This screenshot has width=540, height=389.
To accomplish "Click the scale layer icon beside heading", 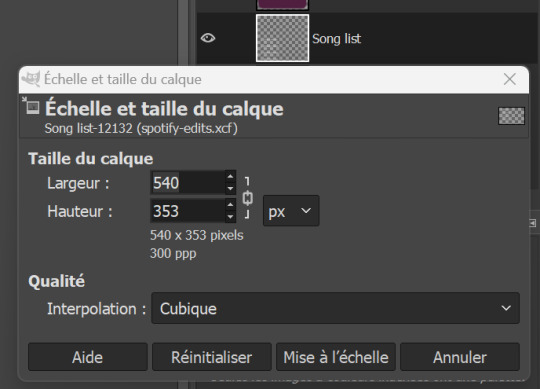I will [31, 106].
